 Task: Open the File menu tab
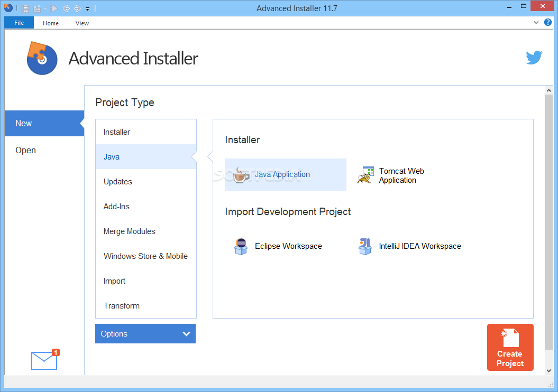tap(19, 23)
